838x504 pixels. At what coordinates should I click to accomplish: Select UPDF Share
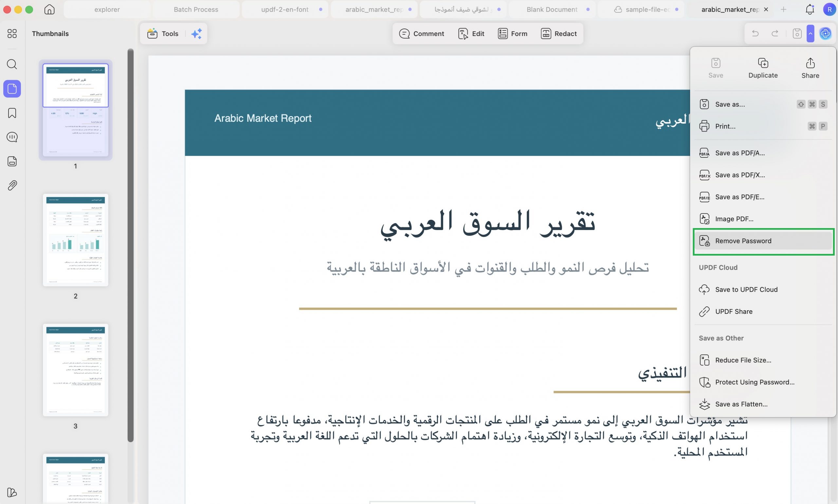pyautogui.click(x=763, y=312)
